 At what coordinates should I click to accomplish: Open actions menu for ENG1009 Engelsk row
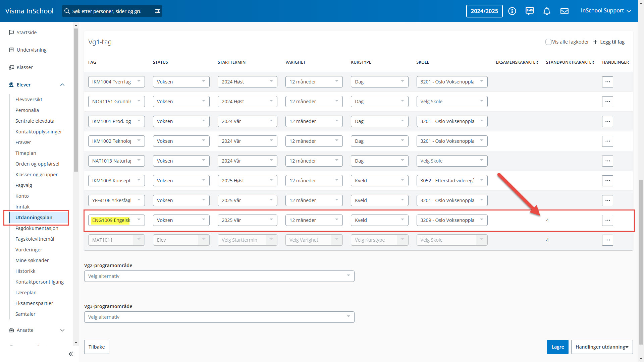(x=607, y=220)
